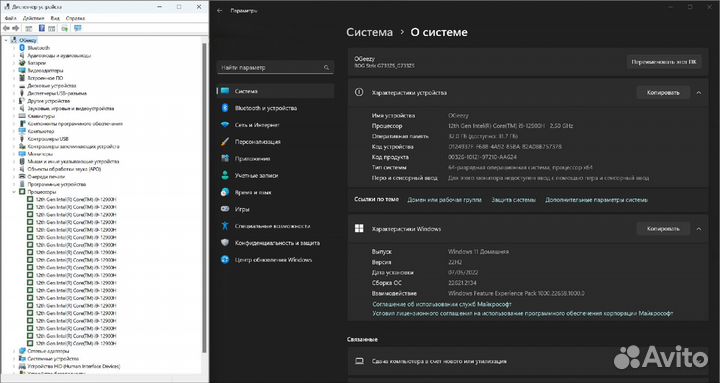Click the Специальные возможности accessibility icon
Viewport: 720px width, 383px height.
point(225,226)
